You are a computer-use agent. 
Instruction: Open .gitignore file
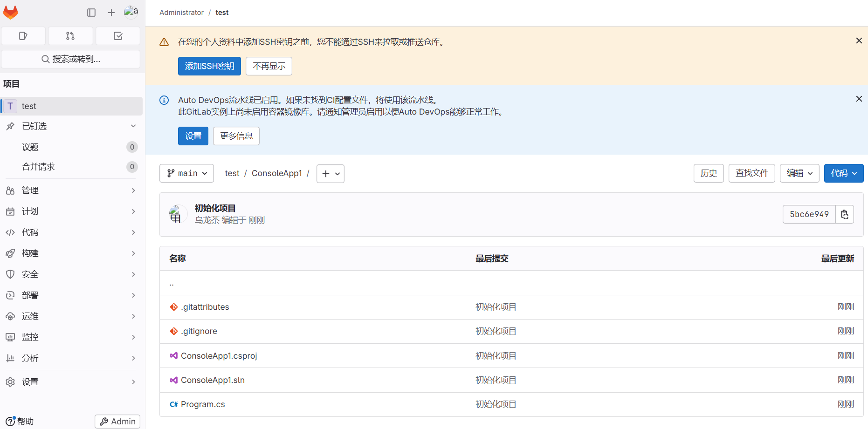tap(199, 331)
